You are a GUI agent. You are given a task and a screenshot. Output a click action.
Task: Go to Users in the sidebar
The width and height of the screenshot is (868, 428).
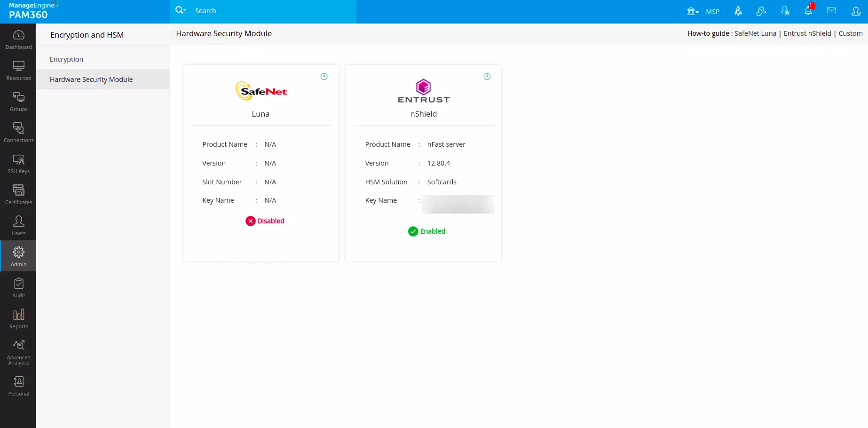point(18,226)
